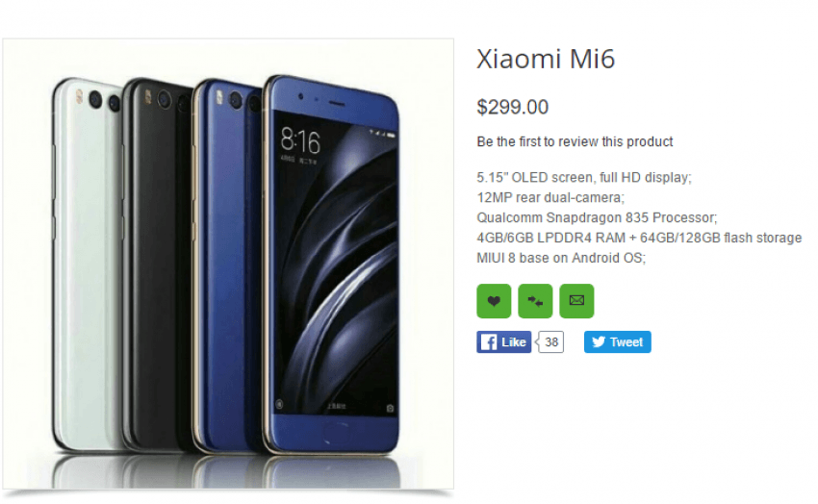Click the Facebook f logo

click(488, 342)
